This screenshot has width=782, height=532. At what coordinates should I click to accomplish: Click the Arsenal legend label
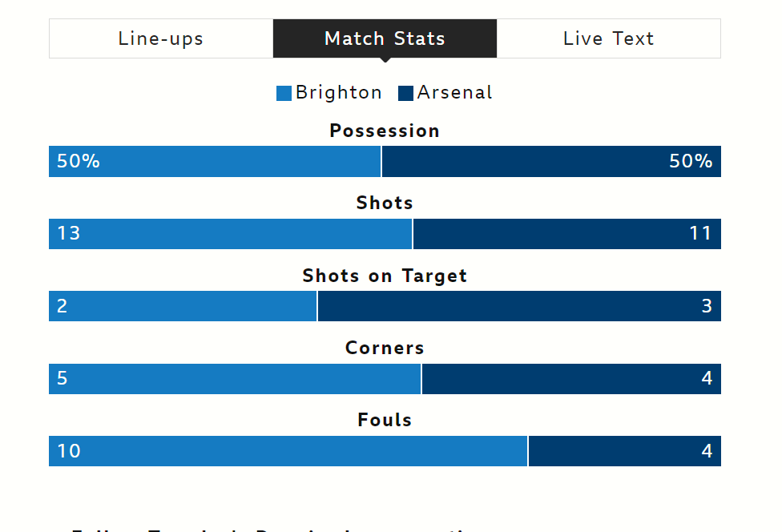point(455,93)
